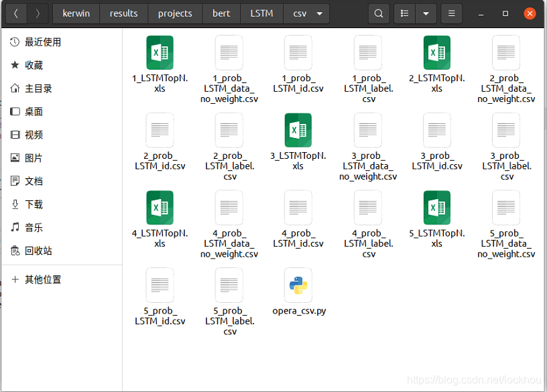Select the 3_LSTMTopN.xls Excel file icon

(x=298, y=130)
